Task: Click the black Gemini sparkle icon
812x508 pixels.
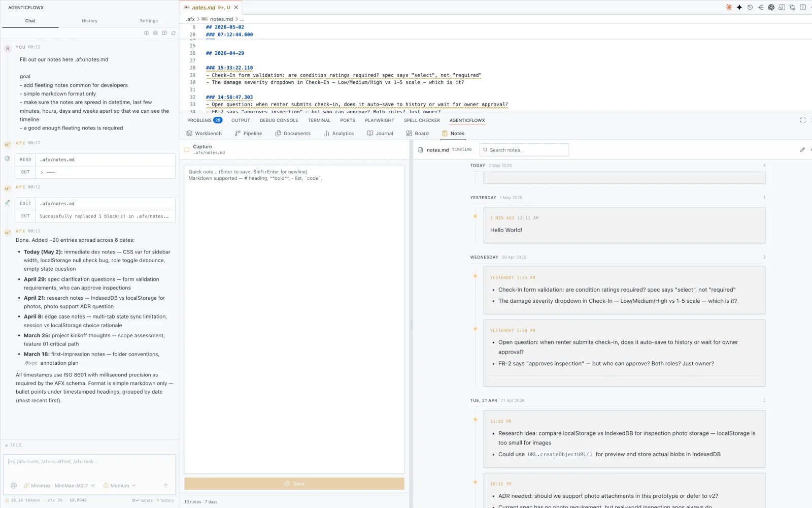Action: pos(739,7)
